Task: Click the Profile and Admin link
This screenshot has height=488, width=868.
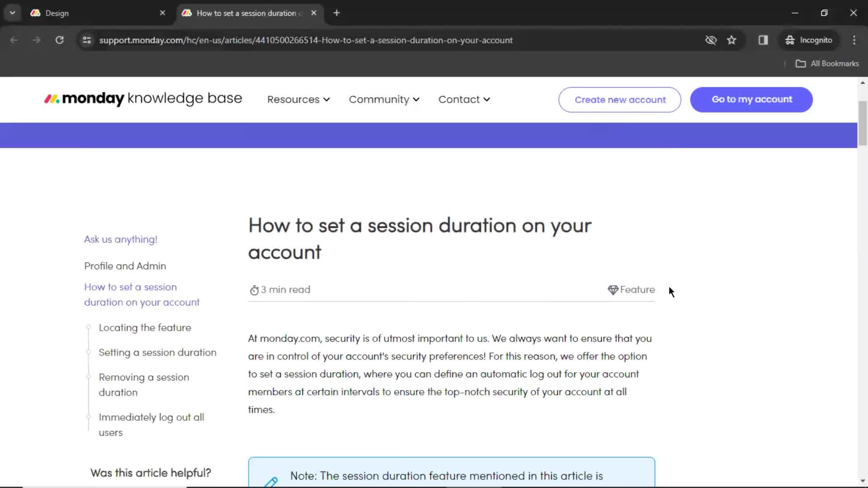Action: point(125,266)
